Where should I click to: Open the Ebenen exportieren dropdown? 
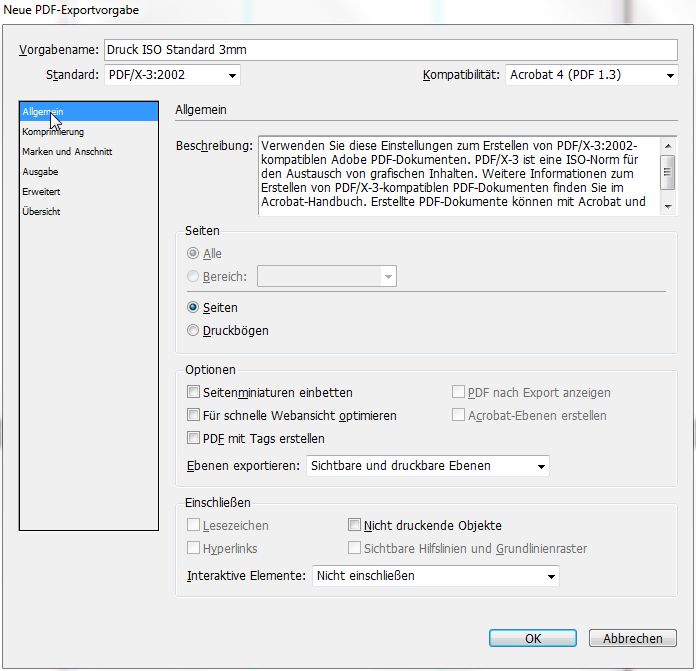click(x=428, y=466)
